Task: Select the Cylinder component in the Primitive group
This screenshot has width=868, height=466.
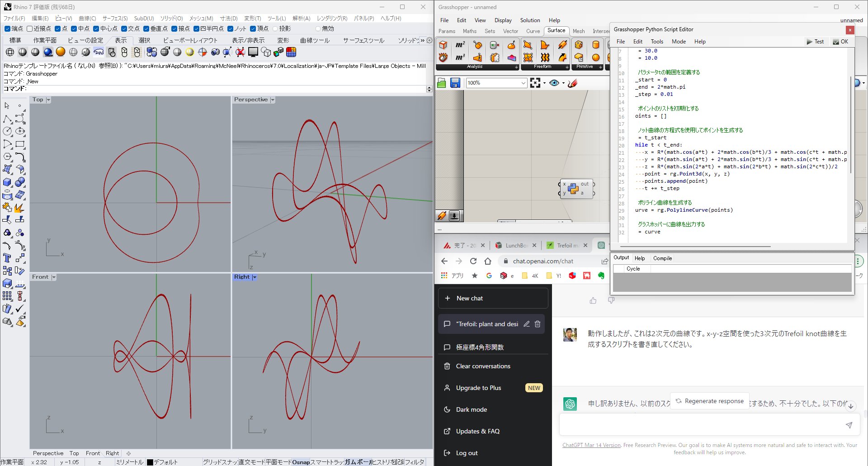Action: (596, 45)
